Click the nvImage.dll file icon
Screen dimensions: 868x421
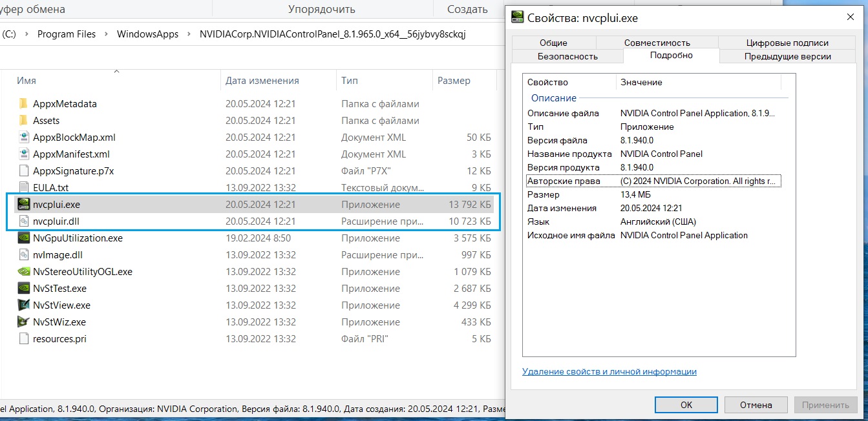23,255
